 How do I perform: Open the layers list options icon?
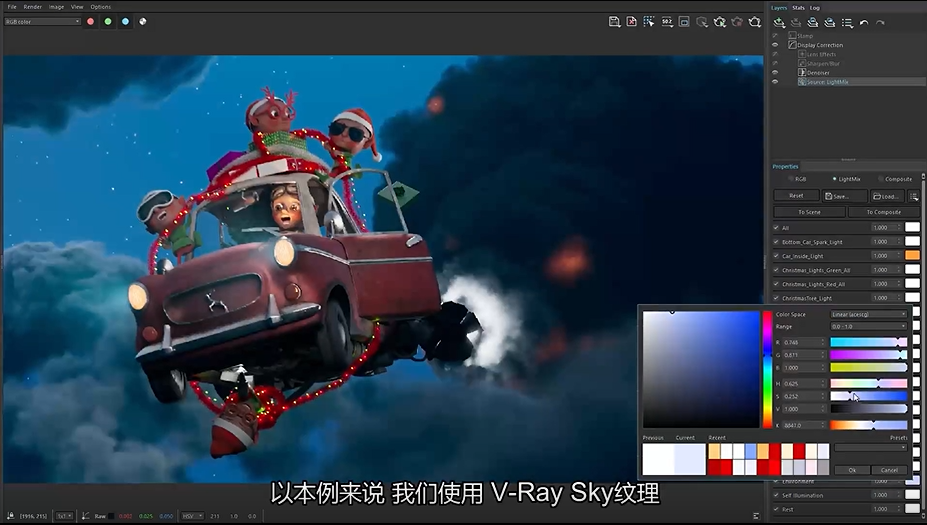pyautogui.click(x=847, y=22)
